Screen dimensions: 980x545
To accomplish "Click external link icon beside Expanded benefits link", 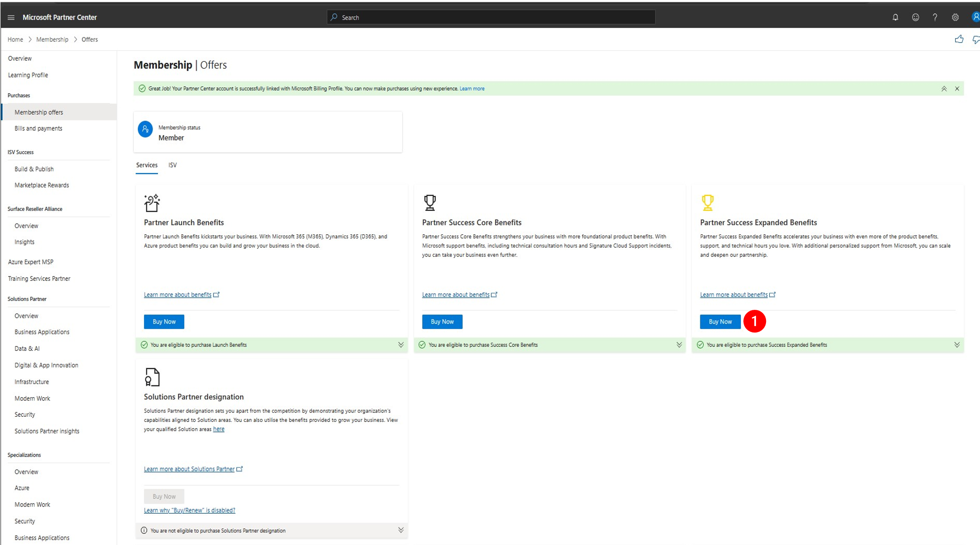I will pyautogui.click(x=772, y=295).
